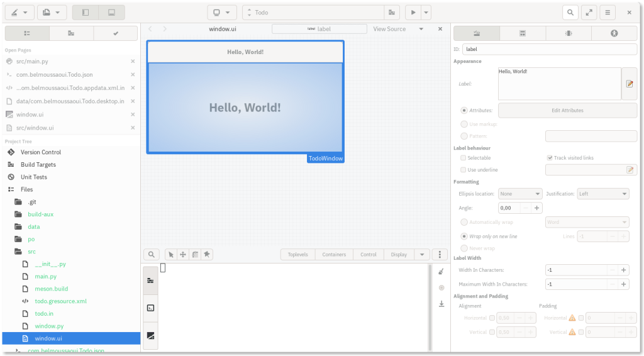Open the build output panel icon

point(151,281)
